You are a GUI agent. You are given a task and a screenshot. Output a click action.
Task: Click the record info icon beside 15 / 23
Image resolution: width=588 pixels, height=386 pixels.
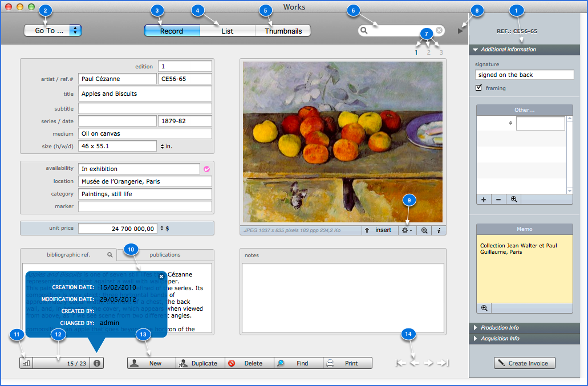pos(96,363)
